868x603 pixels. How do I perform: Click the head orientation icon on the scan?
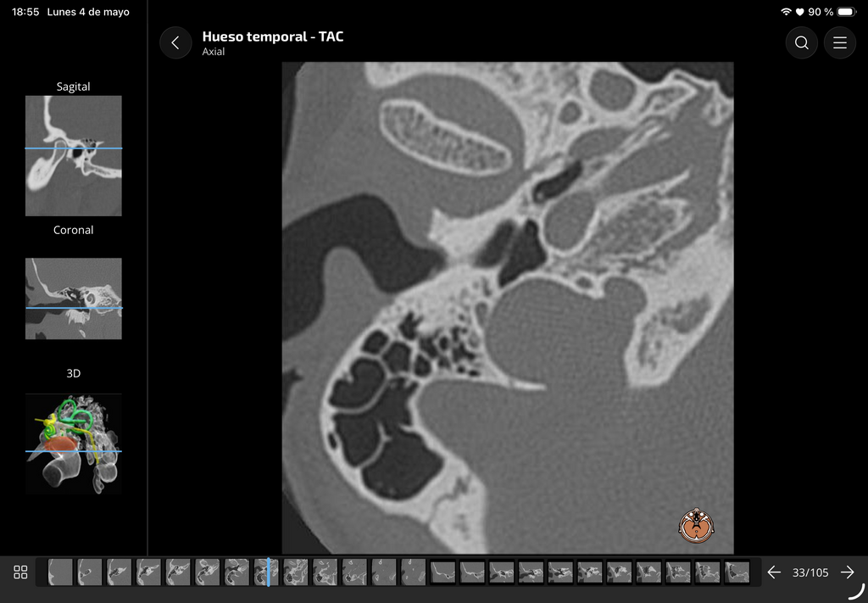(x=696, y=526)
